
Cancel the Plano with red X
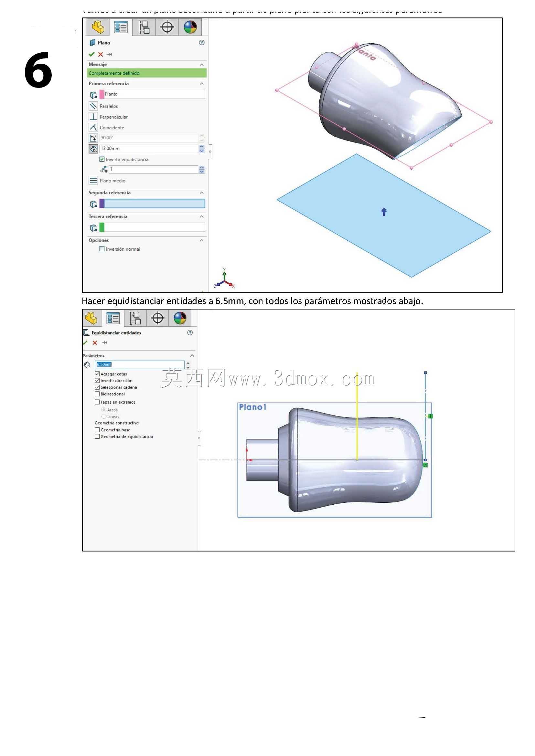tap(101, 54)
